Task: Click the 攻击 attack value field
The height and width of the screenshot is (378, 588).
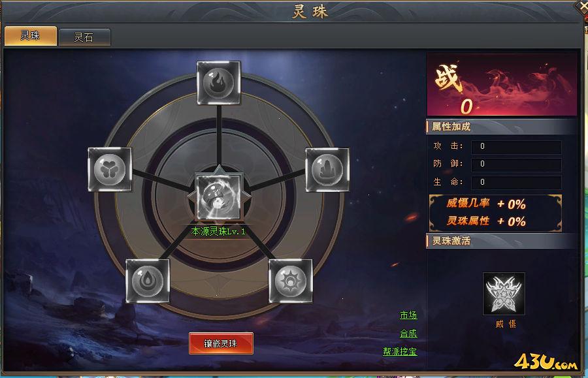Action: tap(516, 146)
